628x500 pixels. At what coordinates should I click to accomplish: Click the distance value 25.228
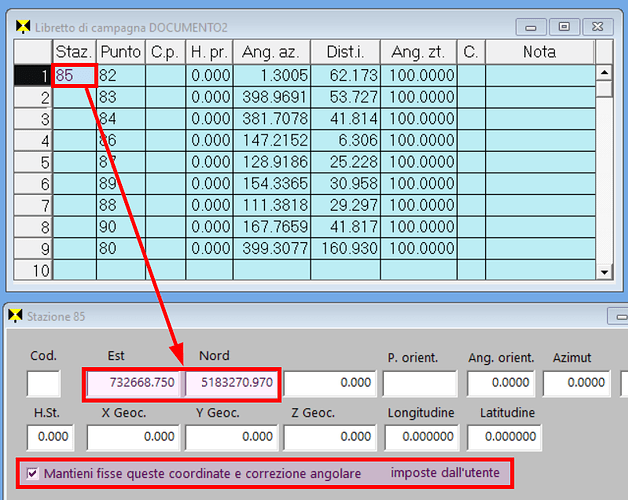coord(346,162)
